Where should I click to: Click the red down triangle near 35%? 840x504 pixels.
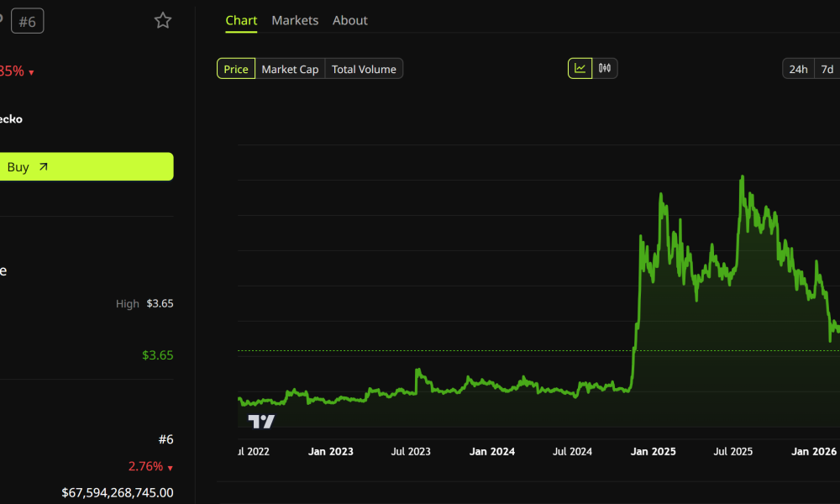(31, 73)
